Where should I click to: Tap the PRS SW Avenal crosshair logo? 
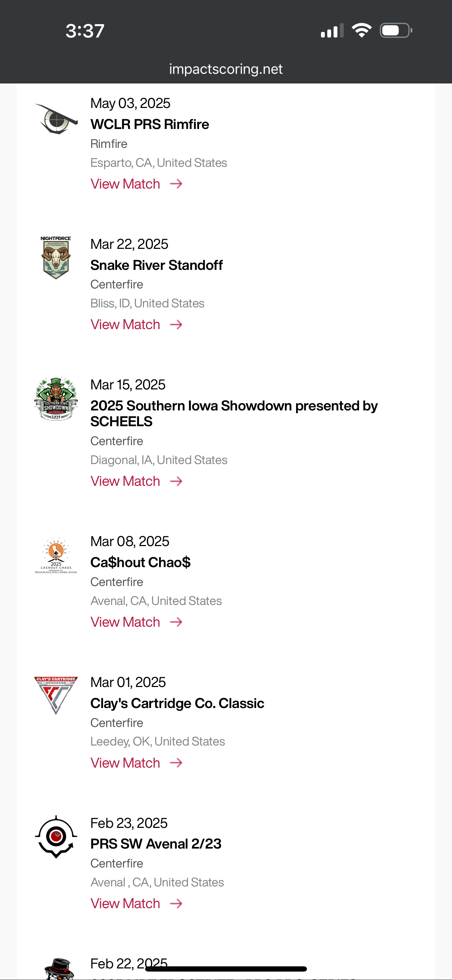click(x=56, y=837)
